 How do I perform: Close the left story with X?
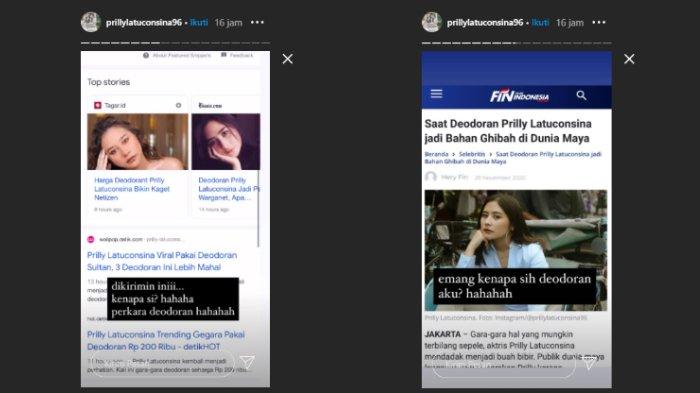(x=288, y=59)
